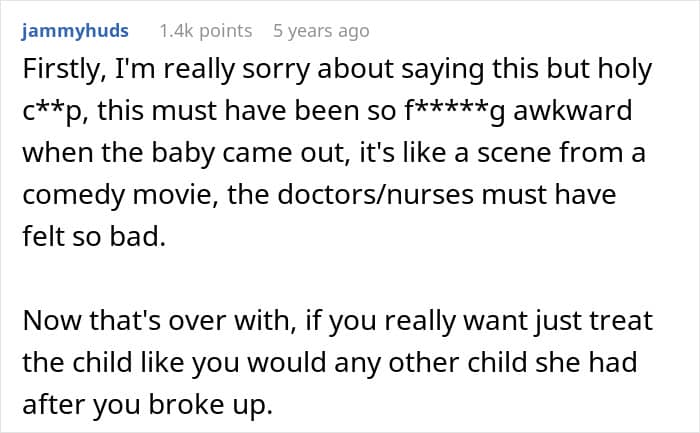Click the word Now starting the second paragraph
This screenshot has width=700, height=433.
tap(47, 323)
